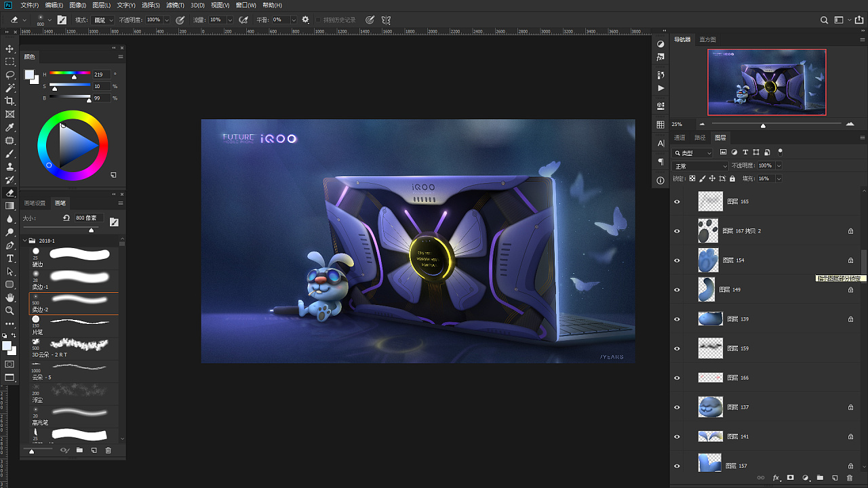
Task: Select the Frame tool
Action: point(10,114)
